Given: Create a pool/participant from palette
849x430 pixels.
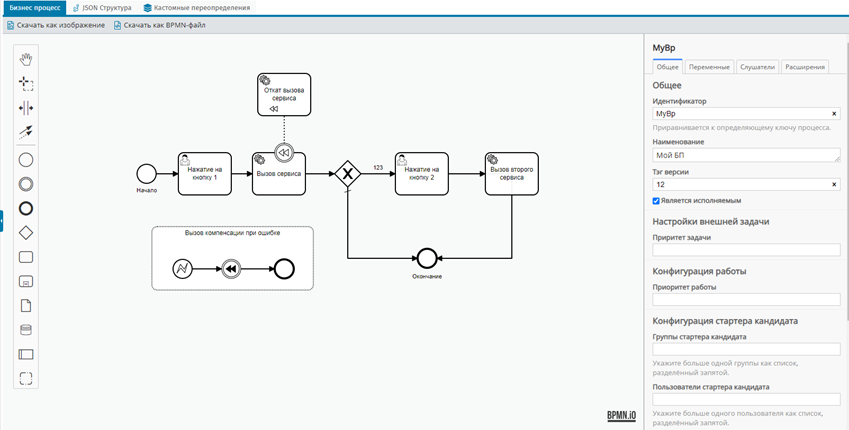Looking at the screenshot, I should 26,354.
